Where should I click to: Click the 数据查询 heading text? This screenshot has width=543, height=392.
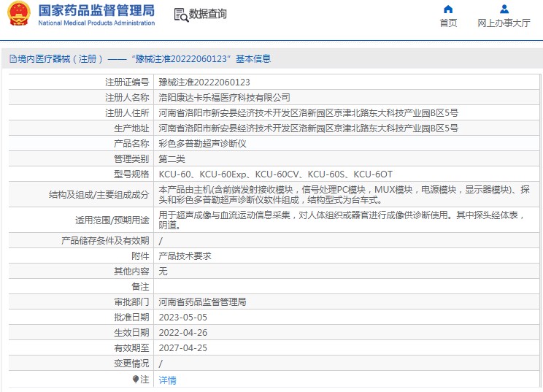[x=208, y=14]
